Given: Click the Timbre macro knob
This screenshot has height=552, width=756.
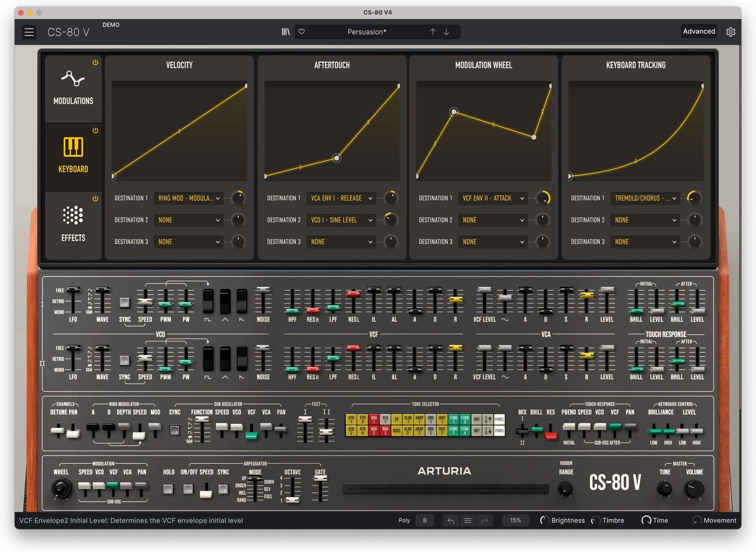Looking at the screenshot, I should click(595, 520).
